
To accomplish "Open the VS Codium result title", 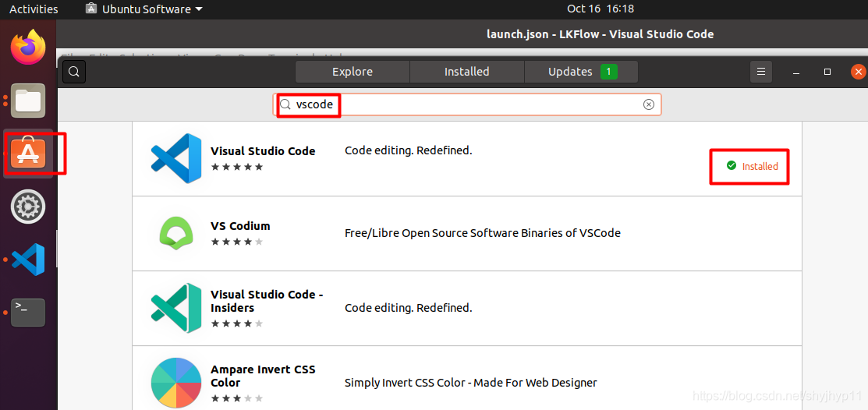I will tap(240, 226).
